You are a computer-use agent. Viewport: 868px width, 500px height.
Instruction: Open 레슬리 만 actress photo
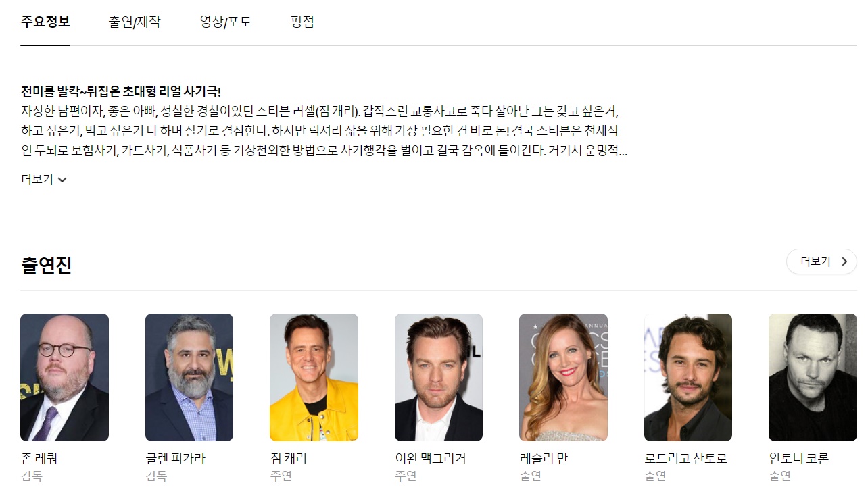click(x=563, y=377)
